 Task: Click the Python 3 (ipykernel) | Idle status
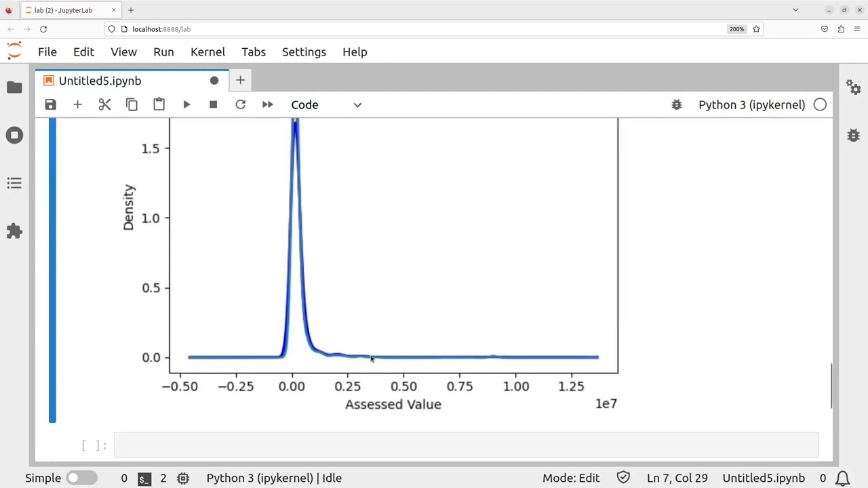tap(274, 479)
